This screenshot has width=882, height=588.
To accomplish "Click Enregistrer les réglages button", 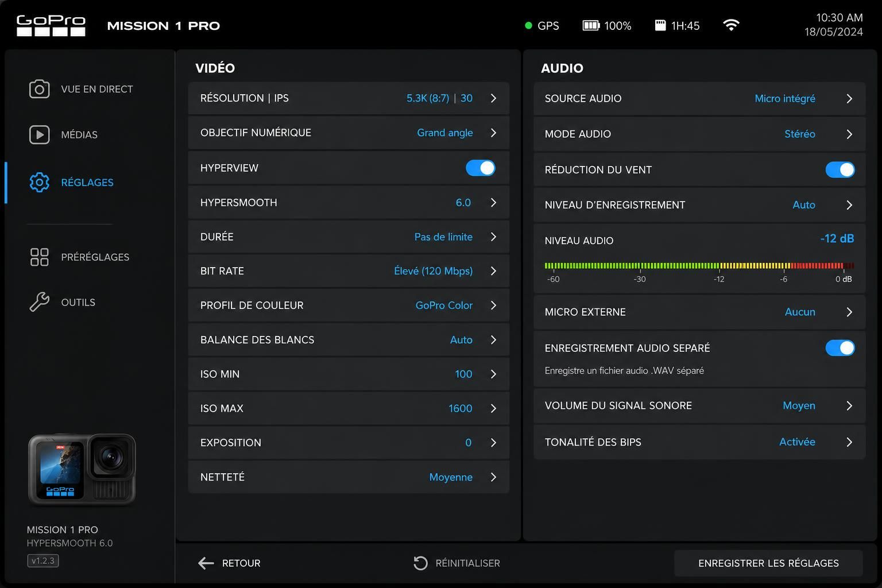I will [768, 563].
